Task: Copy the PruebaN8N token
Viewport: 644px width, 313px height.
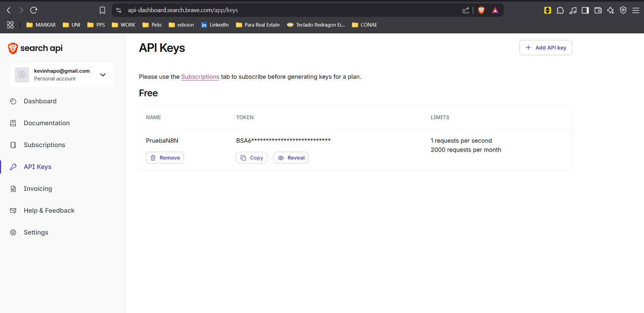Action: [x=252, y=158]
